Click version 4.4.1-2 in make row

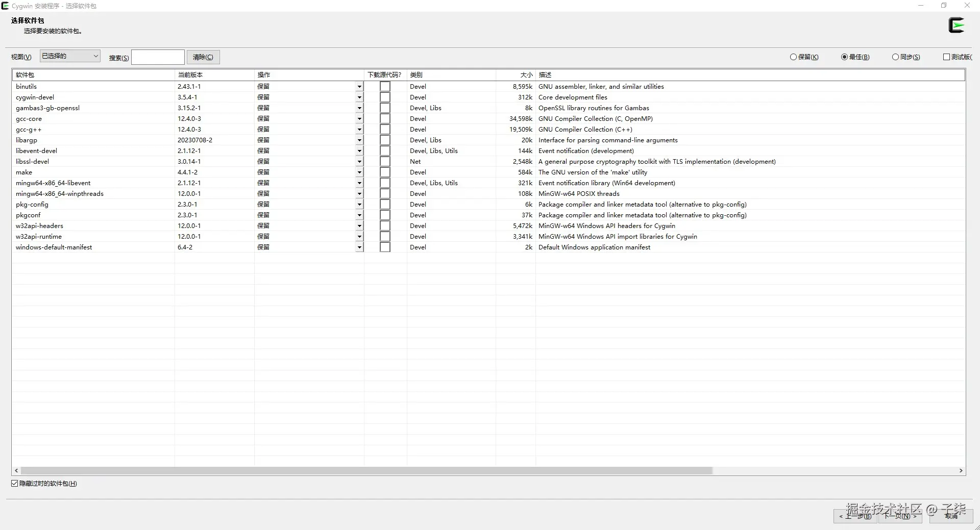click(x=187, y=172)
